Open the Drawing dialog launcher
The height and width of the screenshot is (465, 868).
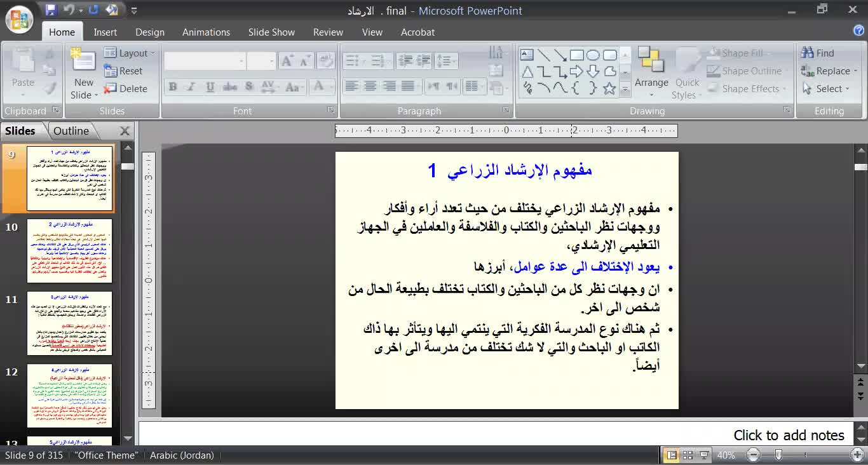coord(787,111)
